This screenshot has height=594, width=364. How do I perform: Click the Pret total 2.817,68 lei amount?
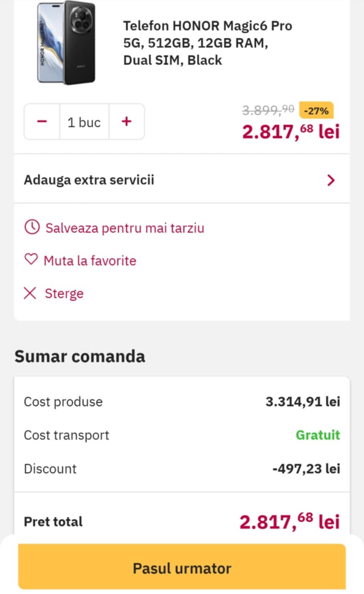(289, 522)
